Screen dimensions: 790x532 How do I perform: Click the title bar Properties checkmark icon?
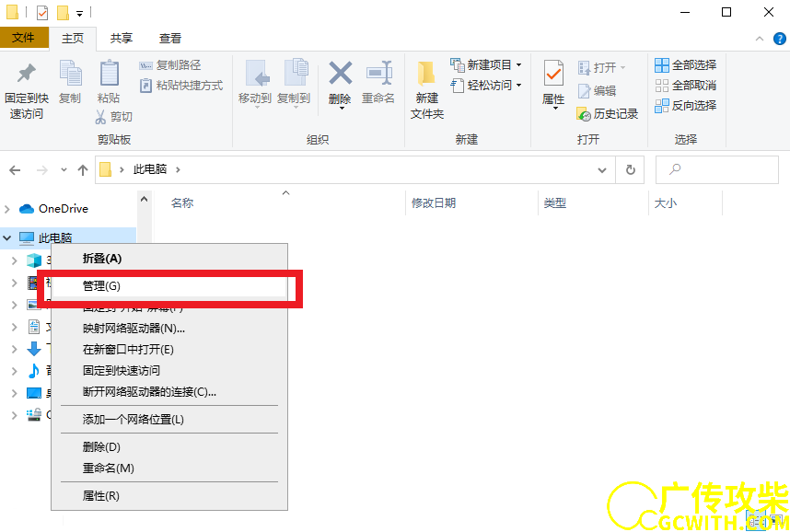[42, 13]
